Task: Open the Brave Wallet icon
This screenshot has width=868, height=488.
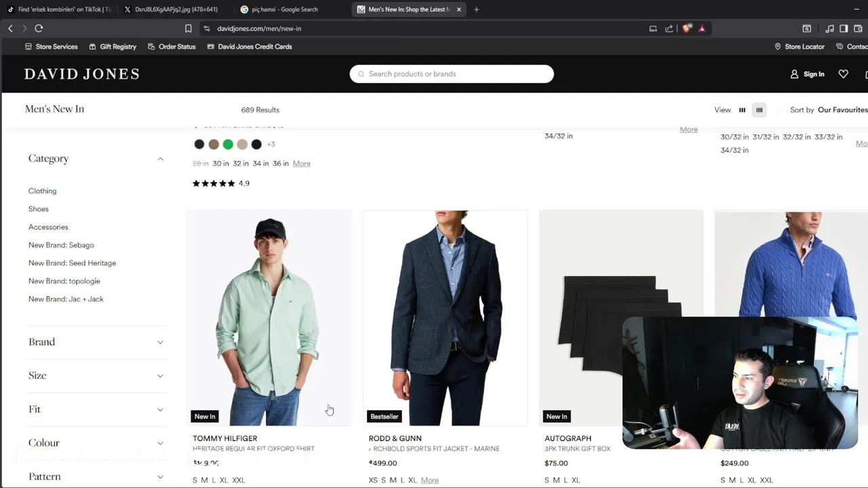Action: click(858, 28)
